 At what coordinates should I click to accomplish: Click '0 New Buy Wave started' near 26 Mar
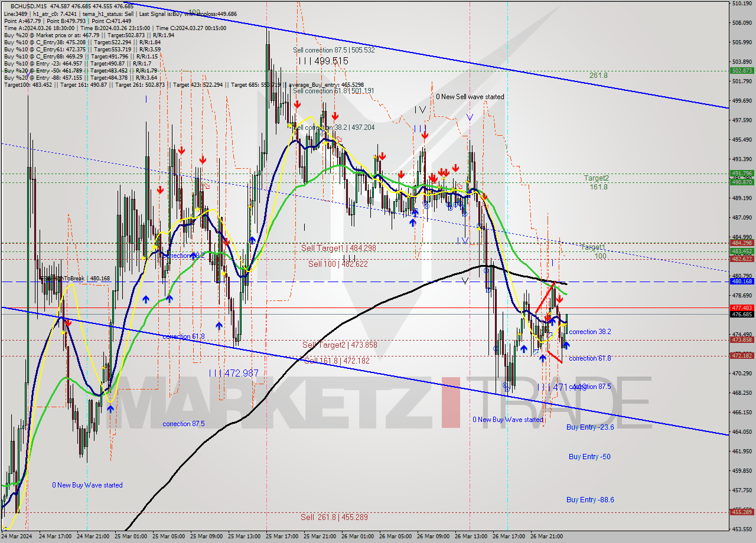click(x=508, y=420)
